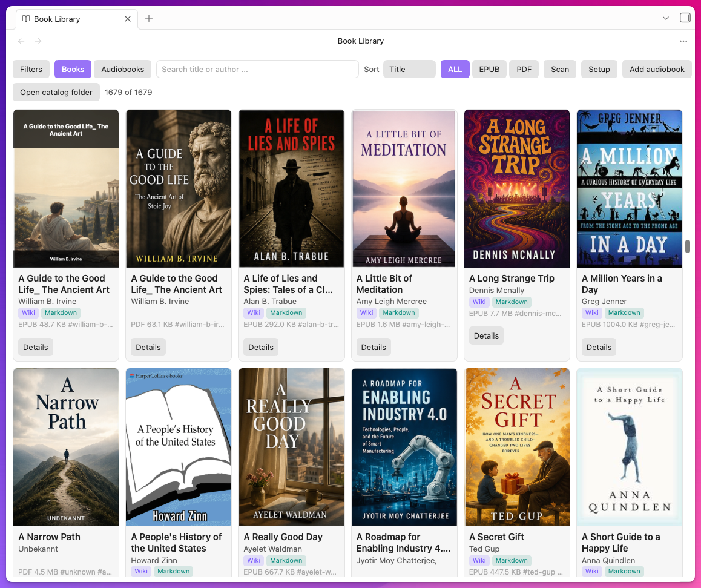Click Wiki tag on A Little Bit of Meditation
The width and height of the screenshot is (701, 588).
[366, 312]
